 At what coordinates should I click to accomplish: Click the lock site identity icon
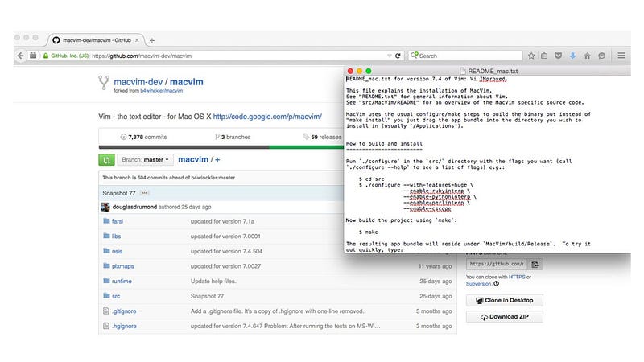pyautogui.click(x=46, y=56)
